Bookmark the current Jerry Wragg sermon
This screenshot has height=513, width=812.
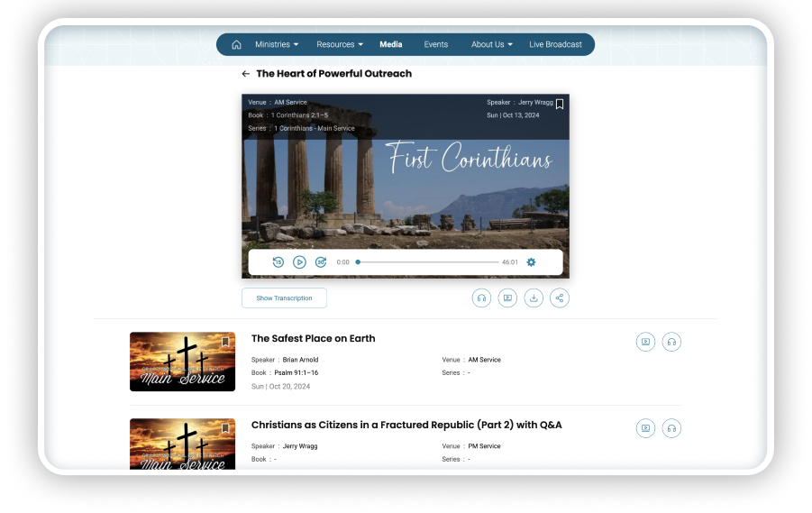pos(560,105)
